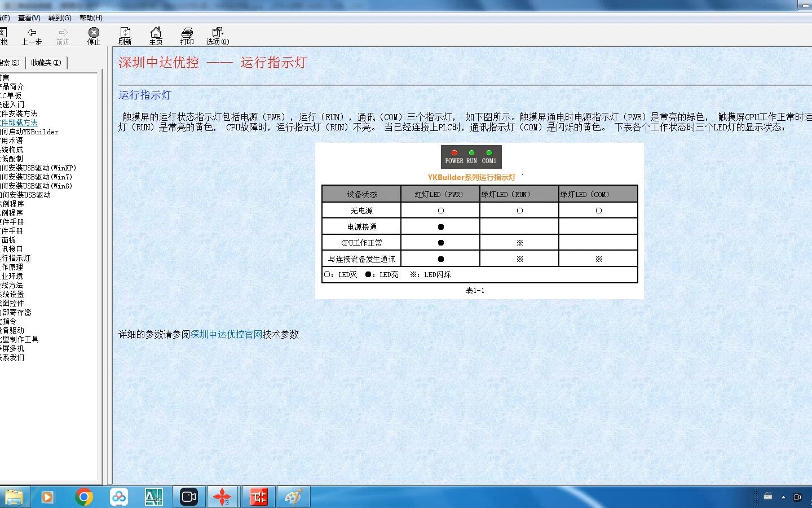The width and height of the screenshot is (812, 508).
Task: Open the Baidu Netdisk cloud taskbar icon
Action: click(118, 497)
